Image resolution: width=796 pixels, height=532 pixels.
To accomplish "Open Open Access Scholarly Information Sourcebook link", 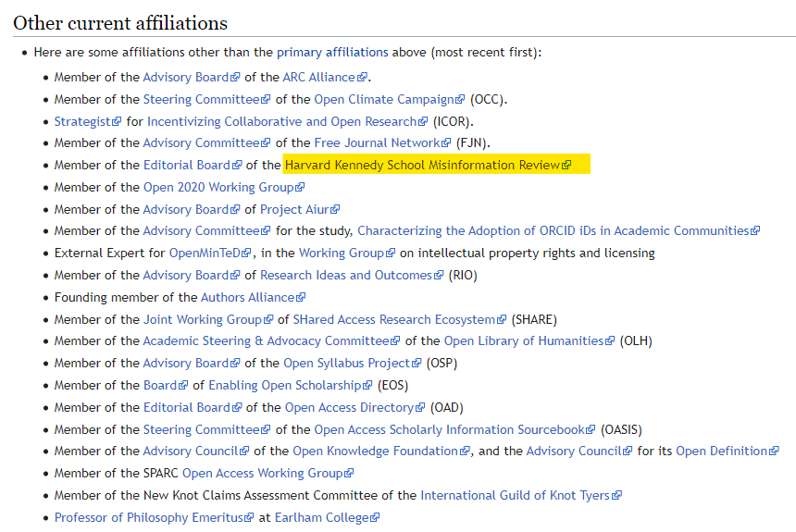I will click(x=454, y=430).
